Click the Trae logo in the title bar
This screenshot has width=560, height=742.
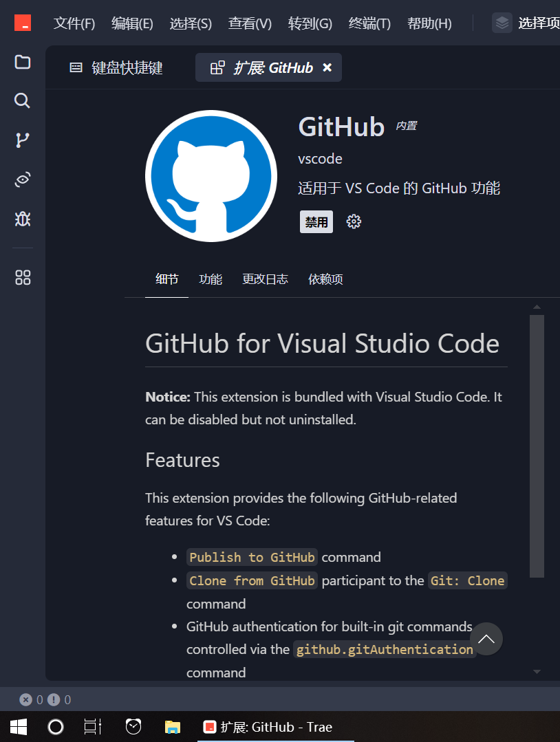(x=23, y=23)
